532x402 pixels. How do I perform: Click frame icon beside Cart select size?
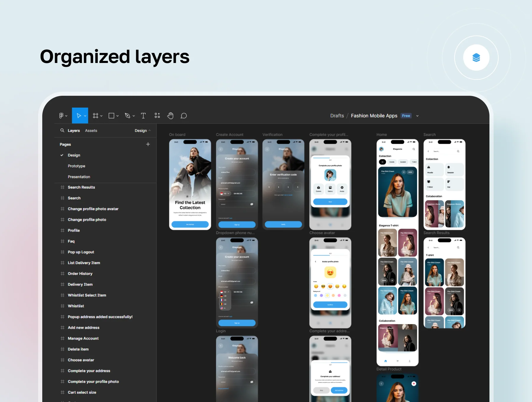pyautogui.click(x=62, y=392)
